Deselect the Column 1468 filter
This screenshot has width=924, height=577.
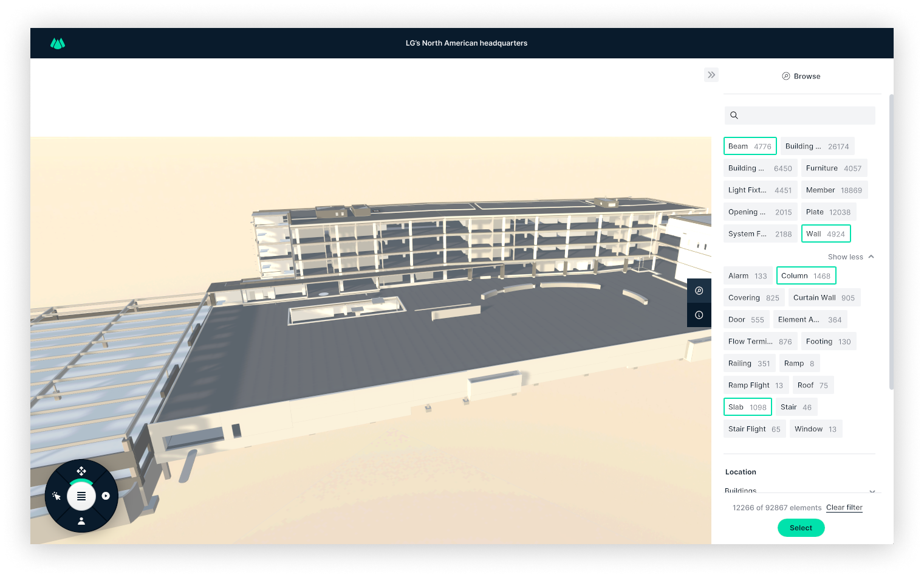pos(806,275)
